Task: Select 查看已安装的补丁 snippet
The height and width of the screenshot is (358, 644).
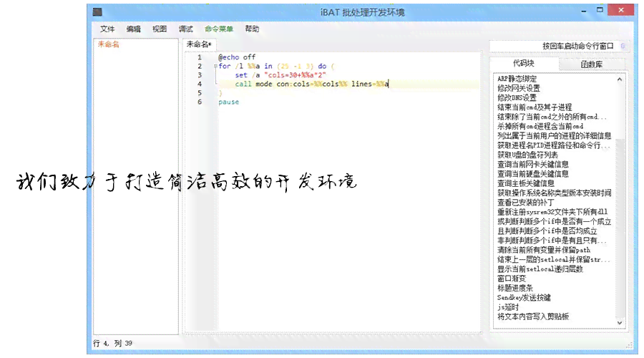Action: [526, 202]
